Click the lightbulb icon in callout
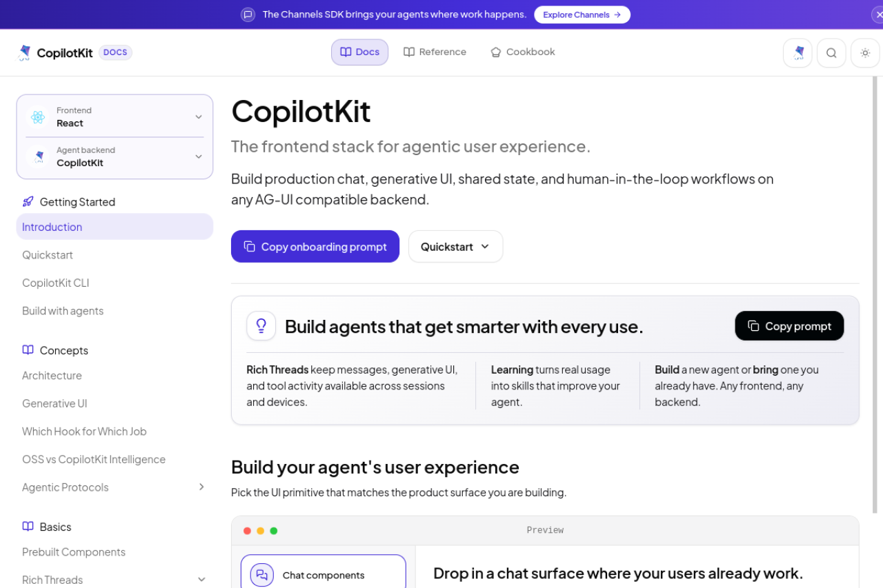 click(x=261, y=326)
